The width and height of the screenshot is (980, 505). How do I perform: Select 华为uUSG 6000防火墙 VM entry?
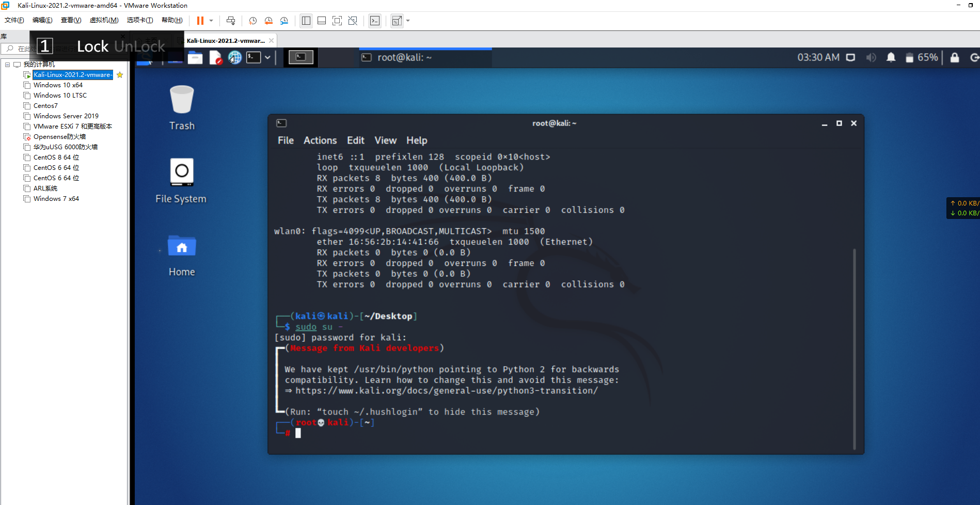(65, 147)
